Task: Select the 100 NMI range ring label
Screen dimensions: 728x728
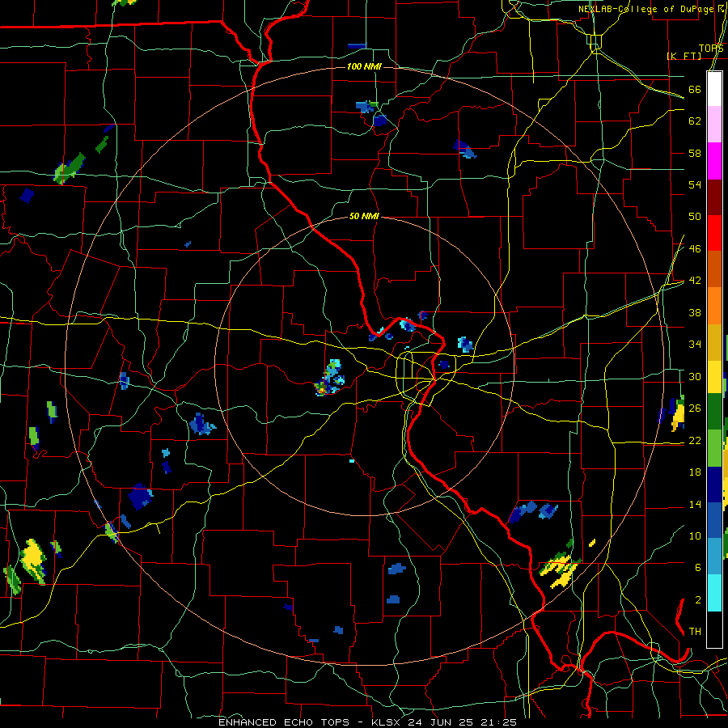Action: (364, 66)
